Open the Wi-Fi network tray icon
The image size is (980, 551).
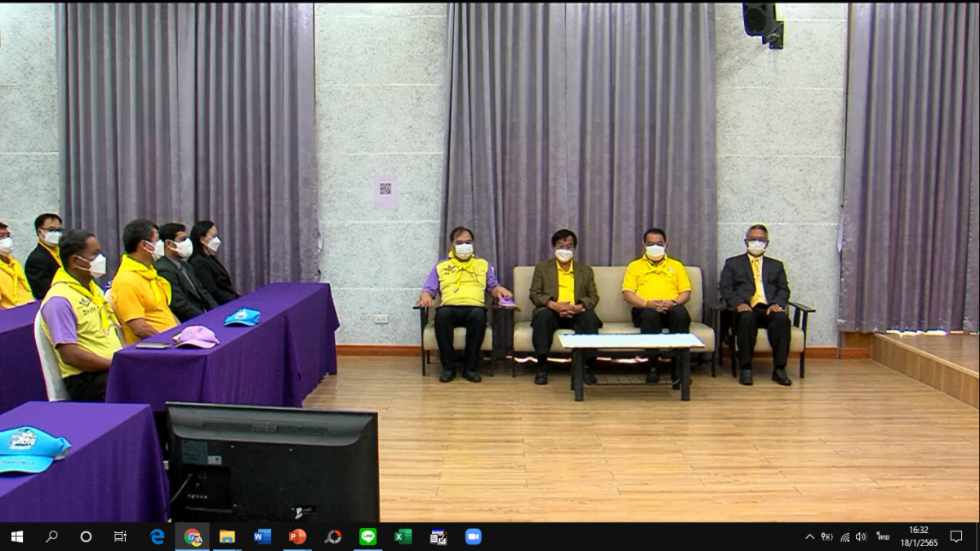[x=844, y=536]
